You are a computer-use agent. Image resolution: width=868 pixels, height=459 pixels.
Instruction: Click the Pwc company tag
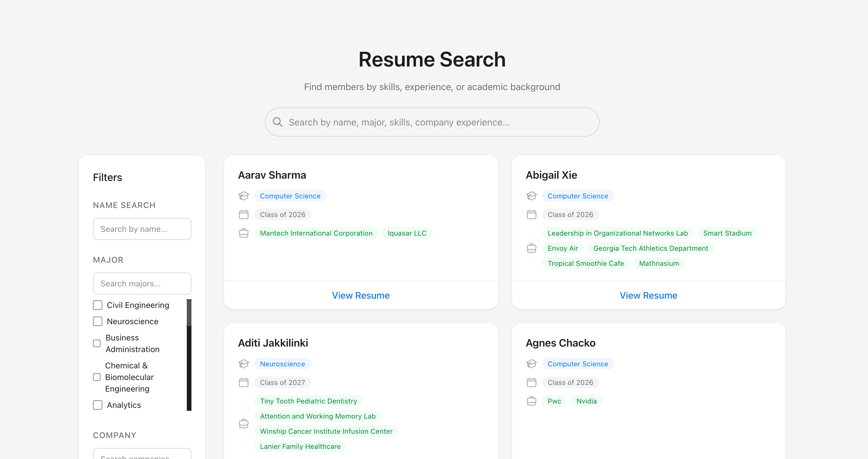[x=554, y=401]
